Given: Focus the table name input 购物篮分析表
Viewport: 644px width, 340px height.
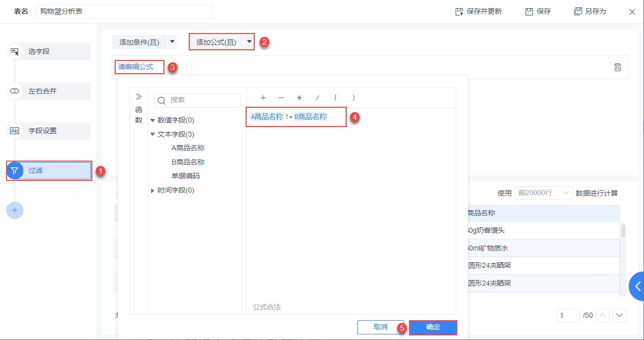Looking at the screenshot, I should point(124,12).
